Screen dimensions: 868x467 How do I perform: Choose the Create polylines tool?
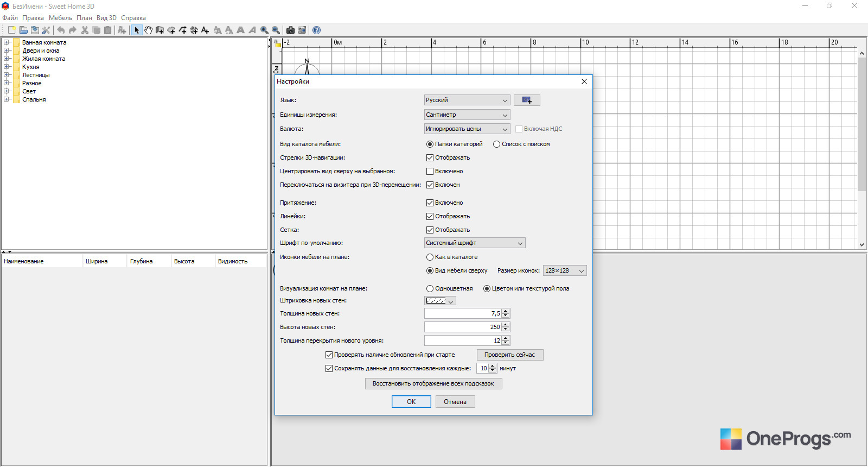[182, 30]
